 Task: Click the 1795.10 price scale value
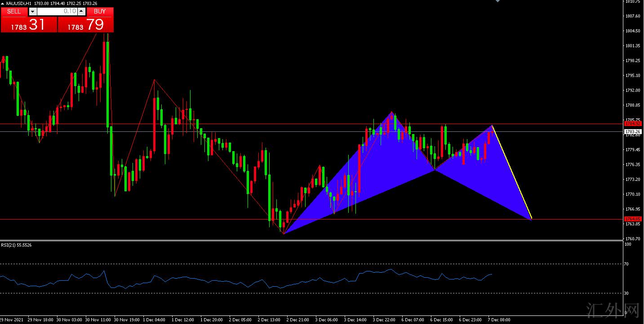(x=633, y=76)
